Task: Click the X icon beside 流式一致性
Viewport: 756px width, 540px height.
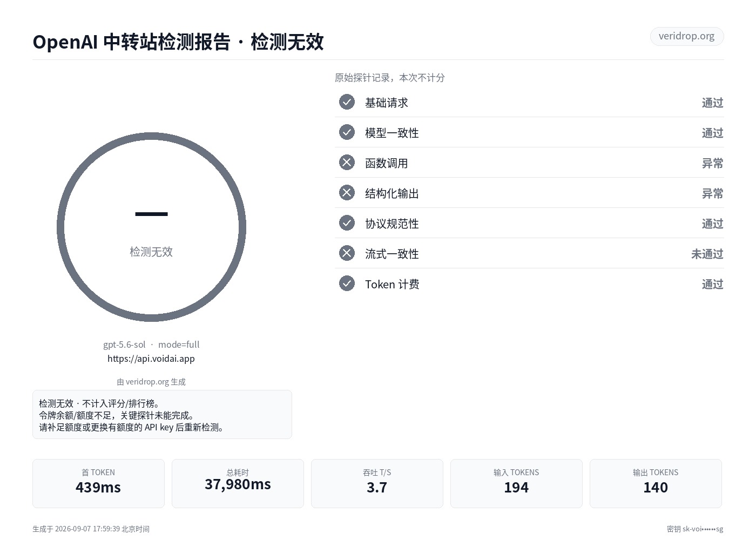Action: click(x=347, y=253)
